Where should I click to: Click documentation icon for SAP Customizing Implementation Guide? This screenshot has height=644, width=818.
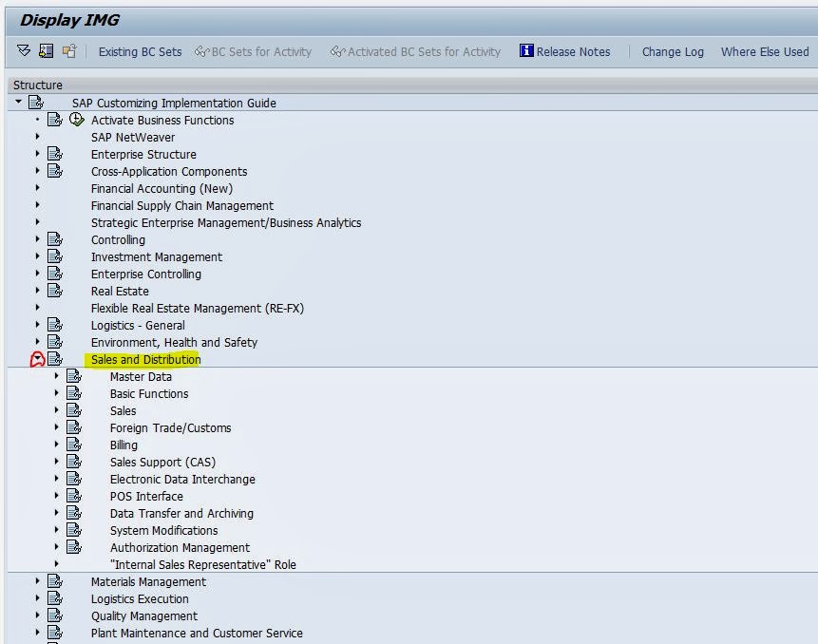click(x=36, y=103)
